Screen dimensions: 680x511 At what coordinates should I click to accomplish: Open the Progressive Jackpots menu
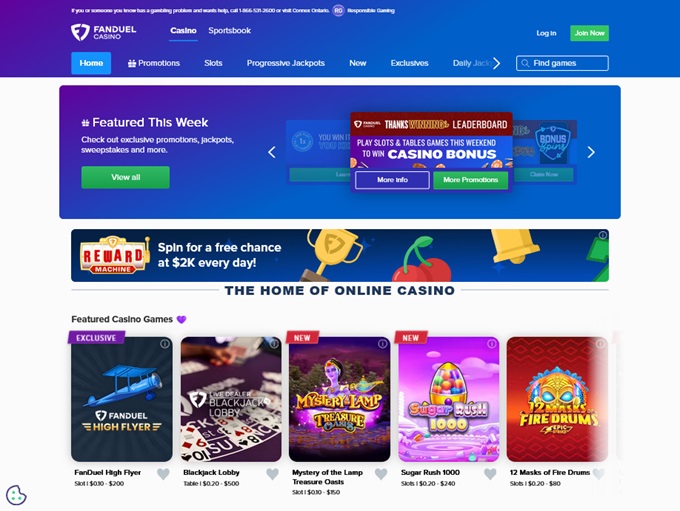[x=286, y=63]
